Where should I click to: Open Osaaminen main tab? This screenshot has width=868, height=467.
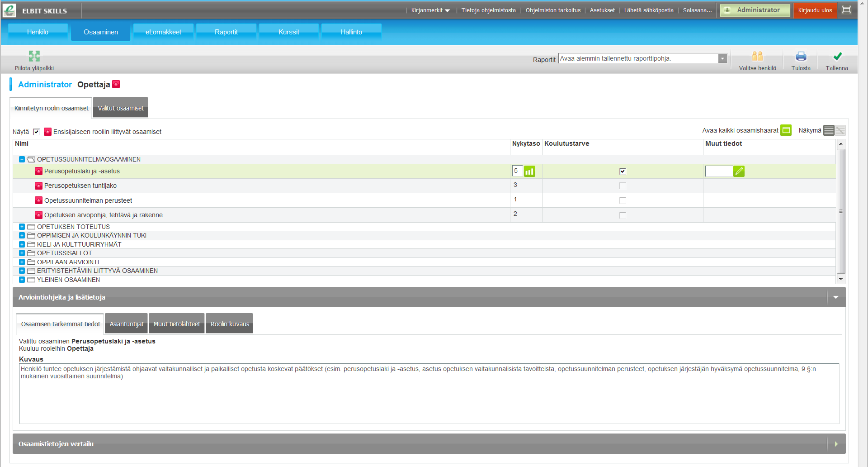tap(101, 32)
